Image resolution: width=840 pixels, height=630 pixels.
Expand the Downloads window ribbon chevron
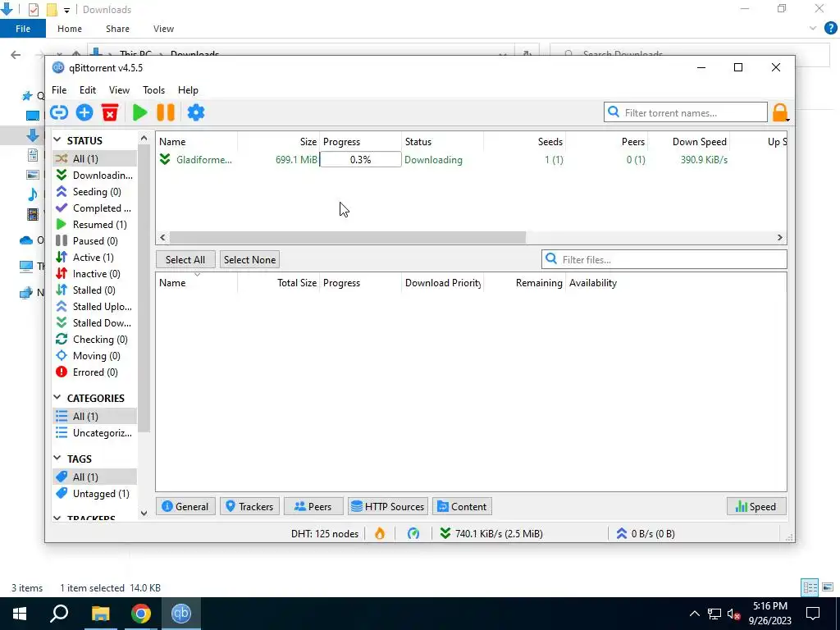[813, 29]
